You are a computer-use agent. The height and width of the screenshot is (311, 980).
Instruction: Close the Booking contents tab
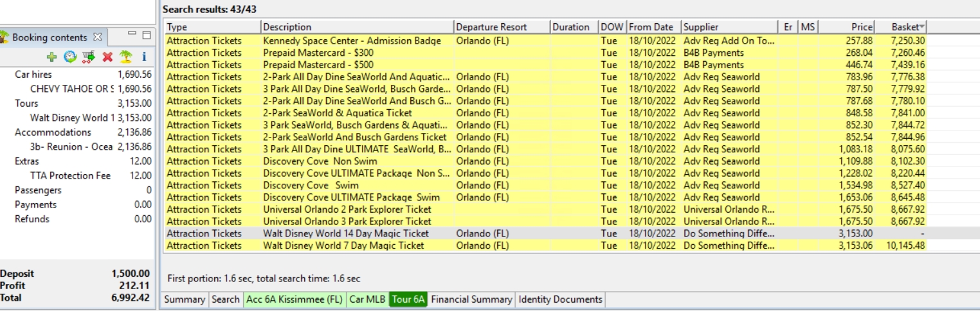[x=98, y=37]
